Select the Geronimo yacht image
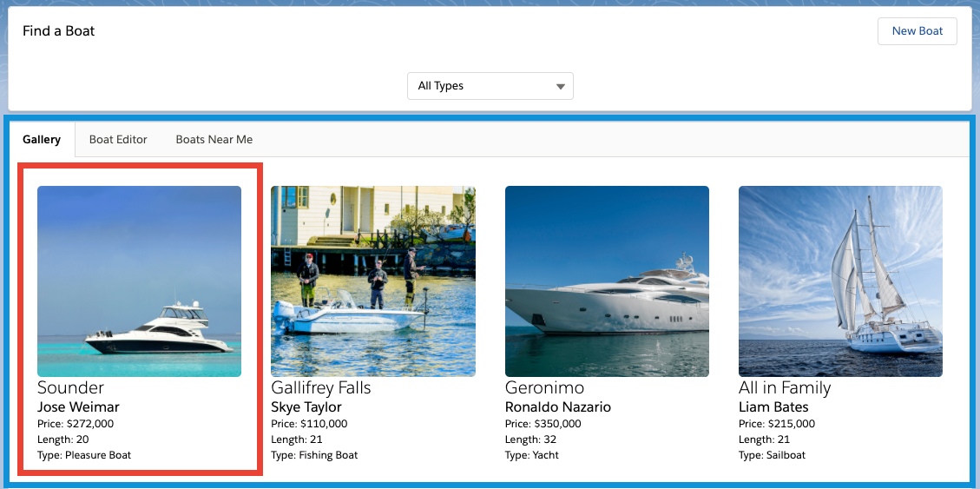 pyautogui.click(x=607, y=281)
